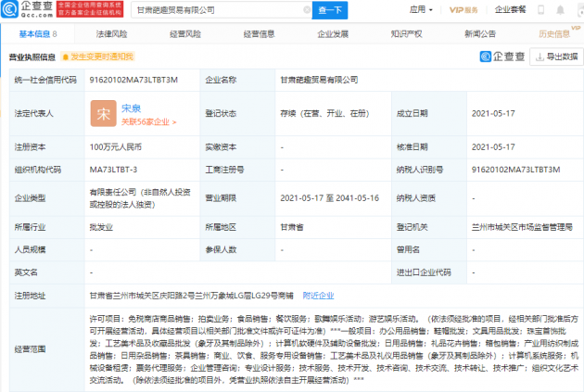Click 导出数据 export button
Viewport: 584px width, 392px height.
(x=556, y=57)
